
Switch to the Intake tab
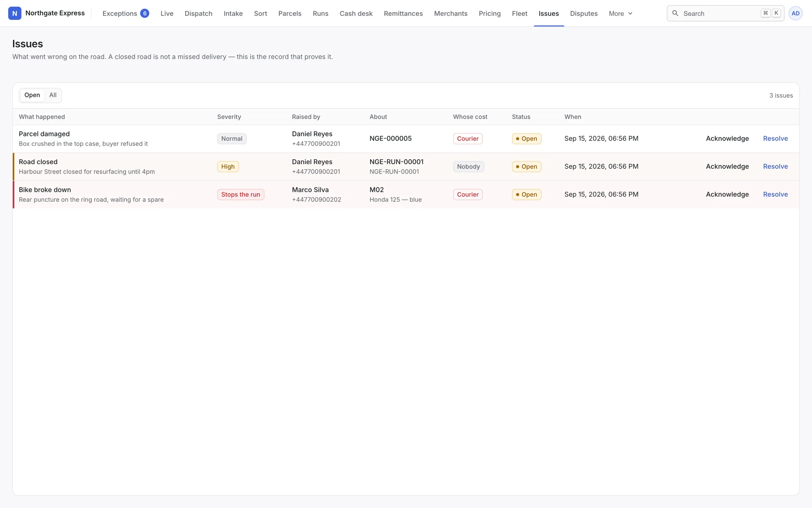click(x=233, y=13)
